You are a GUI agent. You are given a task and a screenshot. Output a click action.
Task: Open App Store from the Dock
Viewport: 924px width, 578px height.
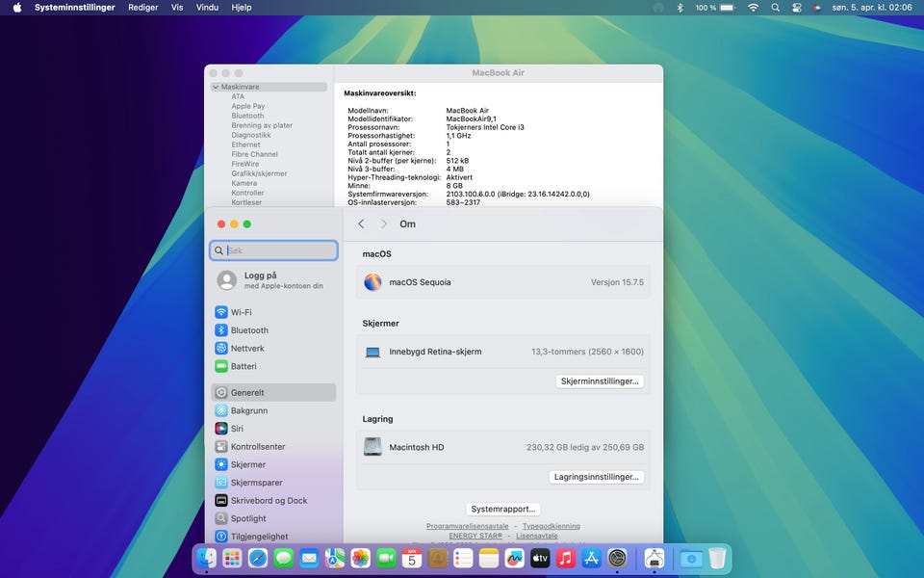tap(591, 558)
